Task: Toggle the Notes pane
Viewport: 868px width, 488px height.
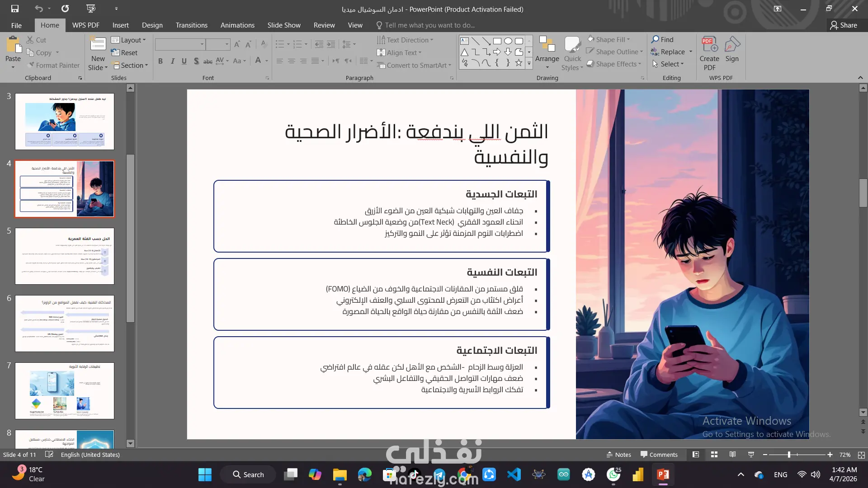Action: (x=618, y=455)
